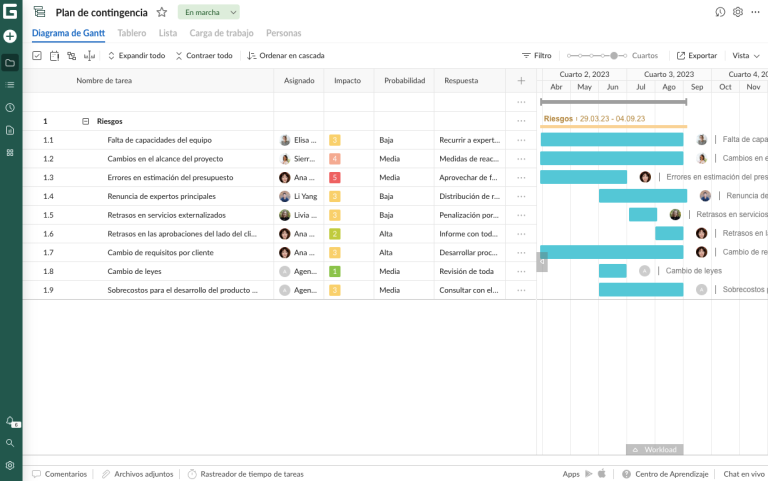Collapse the Riesgos group
Viewport: 768px width, 481px height.
(85, 121)
